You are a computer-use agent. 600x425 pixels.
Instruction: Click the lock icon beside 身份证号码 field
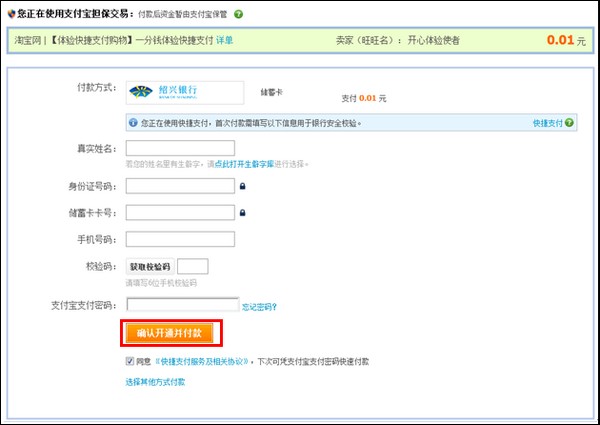(x=242, y=186)
